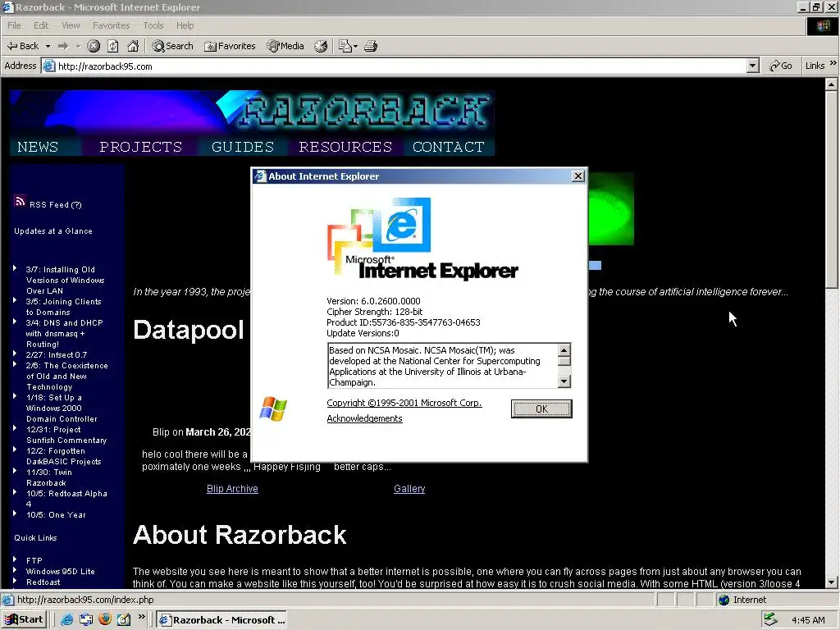840x630 pixels.
Task: Click the address bar URL field
Action: tap(400, 66)
